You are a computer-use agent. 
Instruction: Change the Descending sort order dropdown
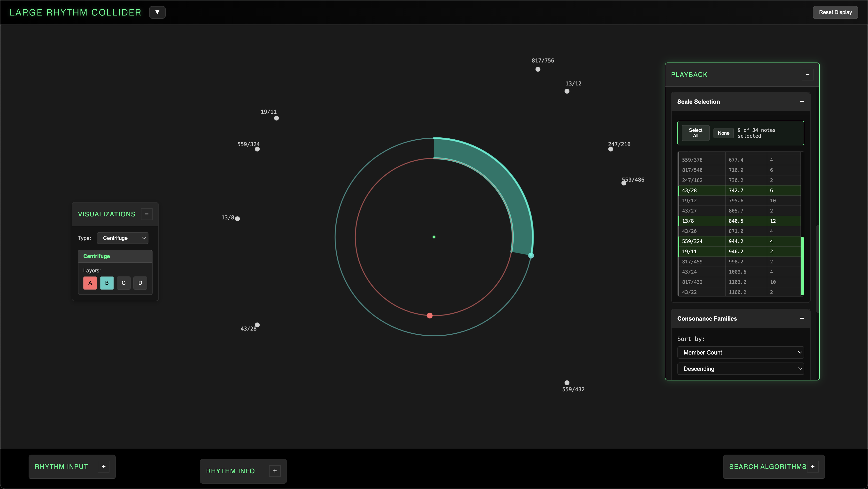tap(740, 369)
